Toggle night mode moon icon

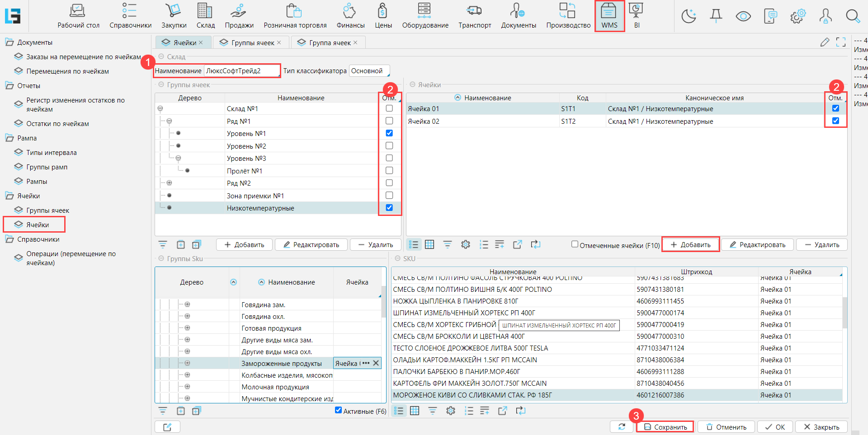point(689,16)
